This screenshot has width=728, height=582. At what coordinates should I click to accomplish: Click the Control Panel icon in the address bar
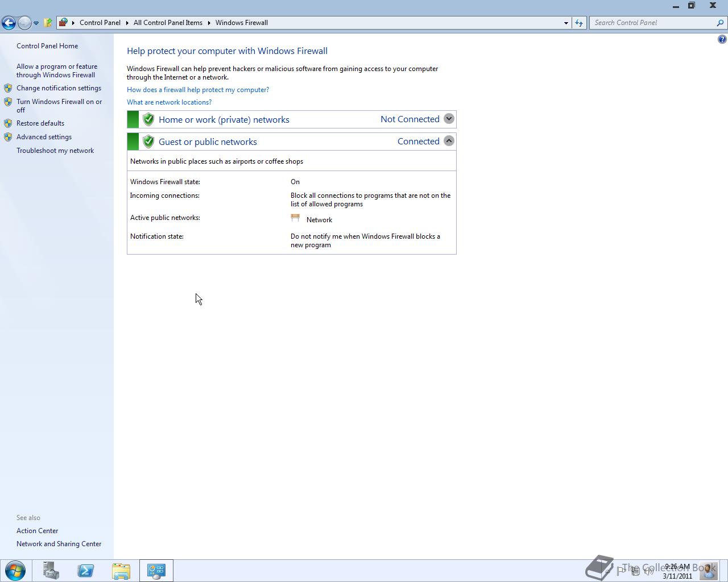pyautogui.click(x=63, y=23)
